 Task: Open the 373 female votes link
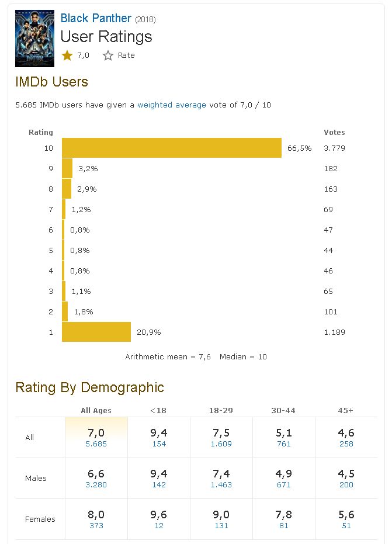tap(96, 525)
